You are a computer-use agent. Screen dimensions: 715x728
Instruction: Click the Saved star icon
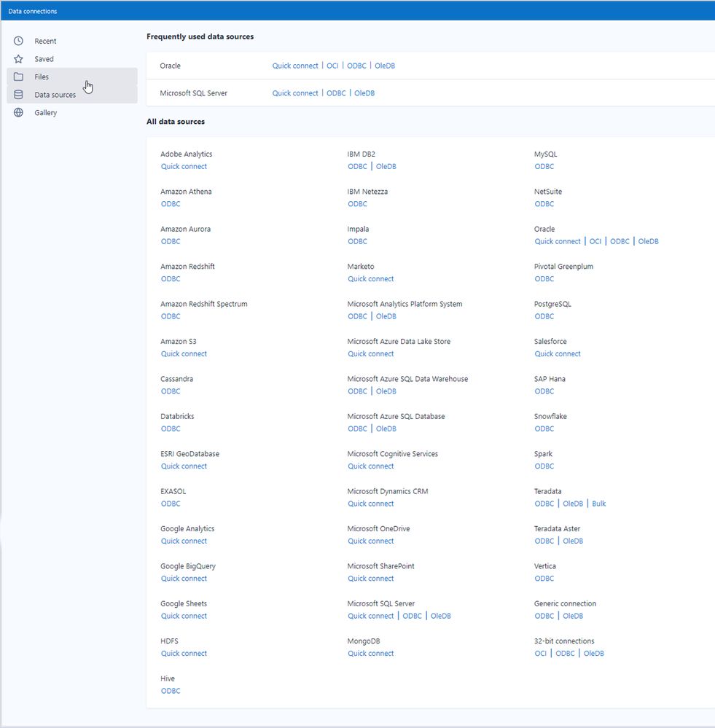pyautogui.click(x=18, y=59)
